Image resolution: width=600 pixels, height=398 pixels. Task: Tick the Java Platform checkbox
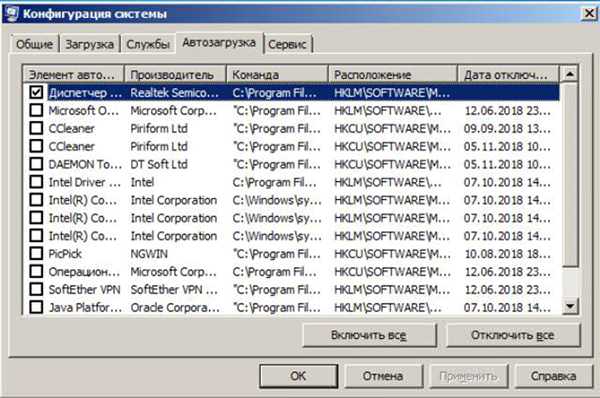pos(36,307)
